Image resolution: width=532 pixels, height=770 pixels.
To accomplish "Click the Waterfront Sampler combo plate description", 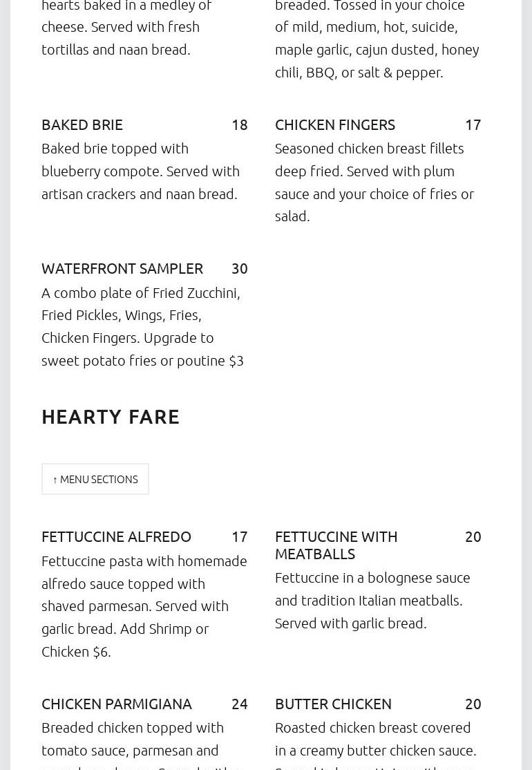I will coord(142,326).
